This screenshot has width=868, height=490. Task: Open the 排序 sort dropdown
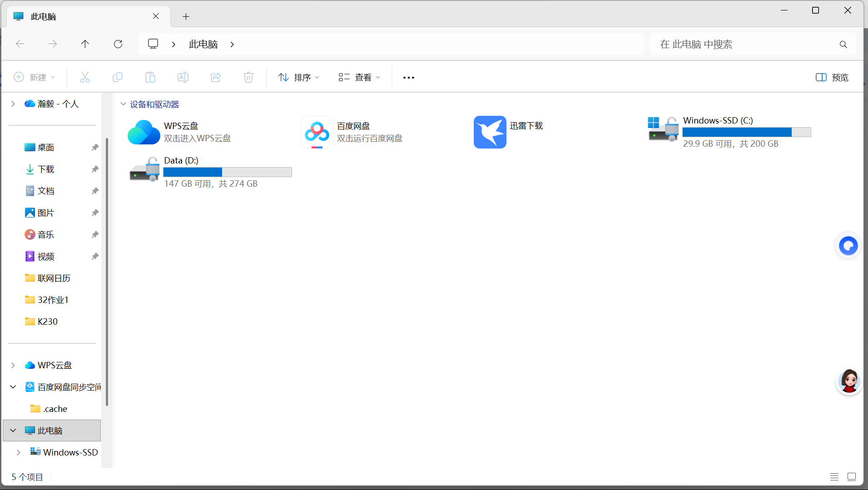(298, 78)
